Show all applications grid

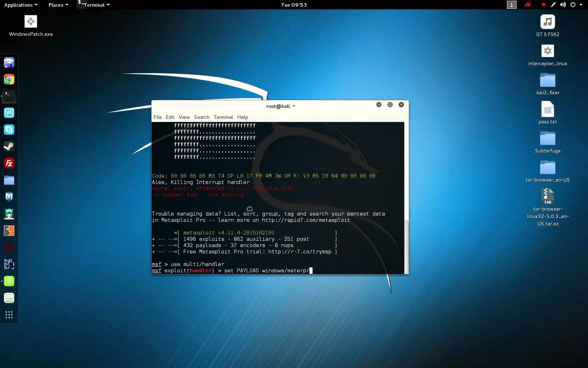tap(9, 315)
